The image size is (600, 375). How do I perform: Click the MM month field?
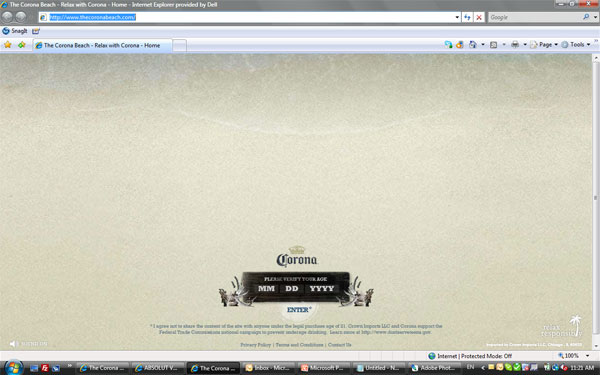266,289
